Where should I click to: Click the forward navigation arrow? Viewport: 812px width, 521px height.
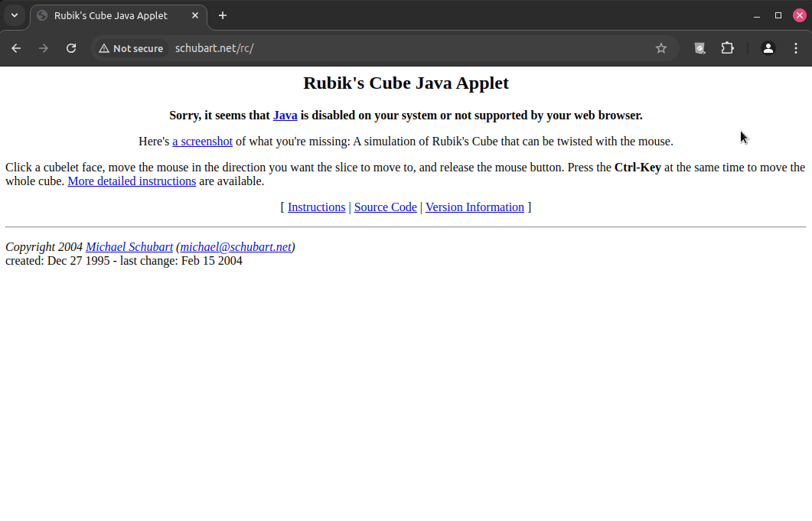click(44, 48)
